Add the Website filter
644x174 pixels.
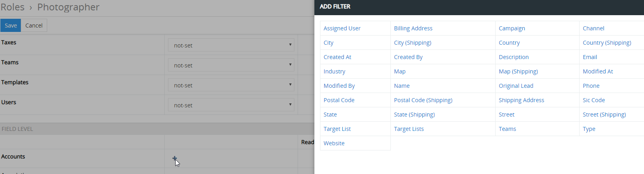[x=334, y=143]
